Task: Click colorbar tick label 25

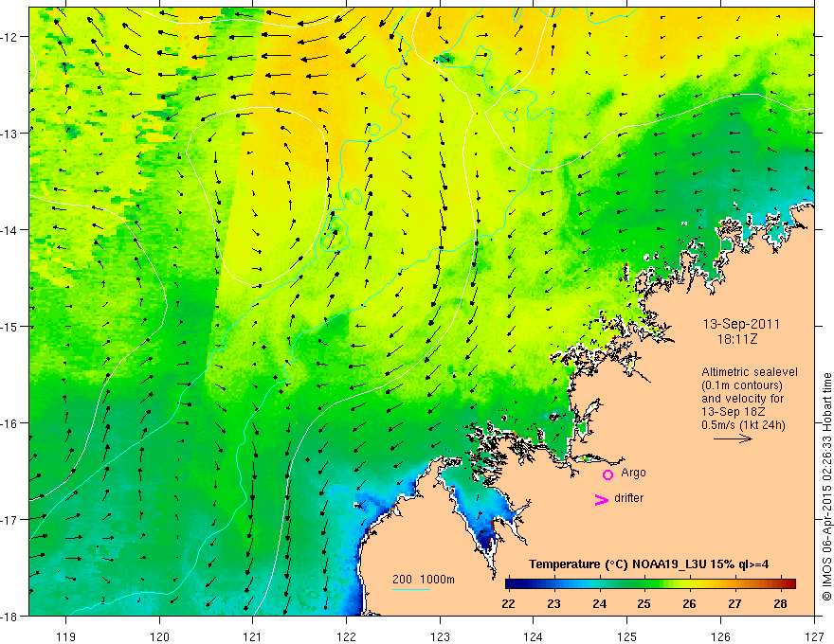Action: coord(644,604)
